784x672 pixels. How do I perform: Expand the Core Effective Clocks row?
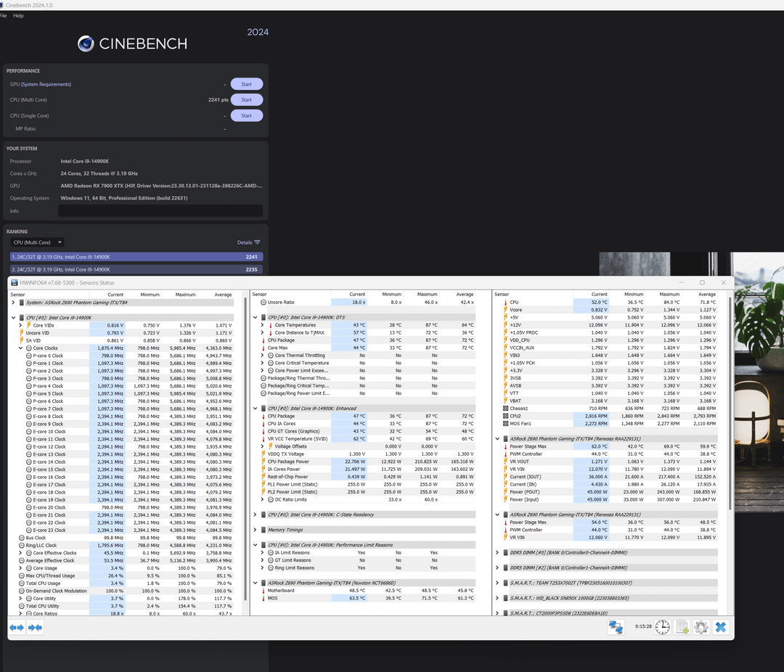20,553
